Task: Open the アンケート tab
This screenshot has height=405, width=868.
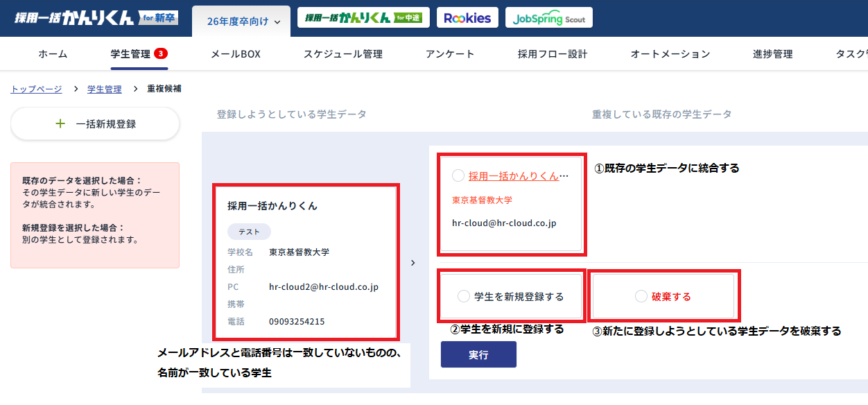Action: pos(450,53)
